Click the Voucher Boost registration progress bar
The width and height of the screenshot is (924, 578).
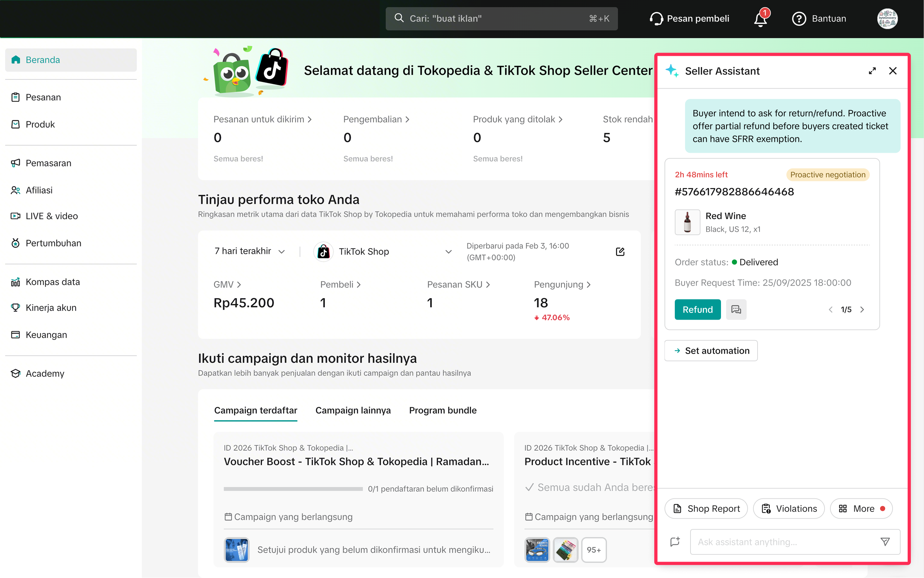[x=293, y=489]
